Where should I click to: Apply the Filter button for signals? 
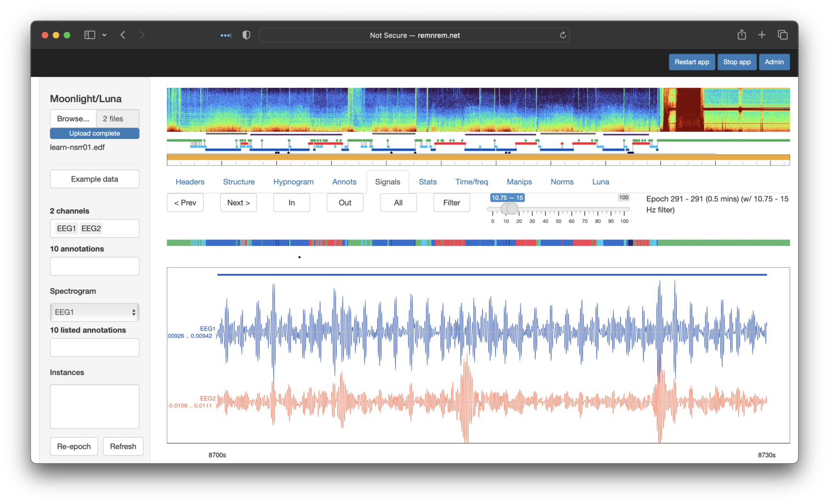click(451, 203)
